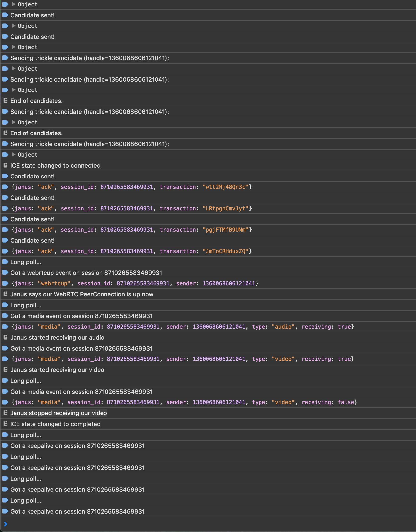This screenshot has width=416, height=532.
Task: Click the debug icon next to 'Janus started receiving our audio'
Action: [x=5, y=337]
